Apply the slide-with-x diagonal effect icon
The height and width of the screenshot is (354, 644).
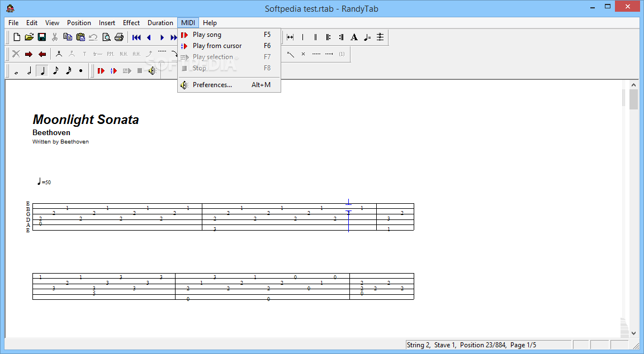[x=290, y=54]
